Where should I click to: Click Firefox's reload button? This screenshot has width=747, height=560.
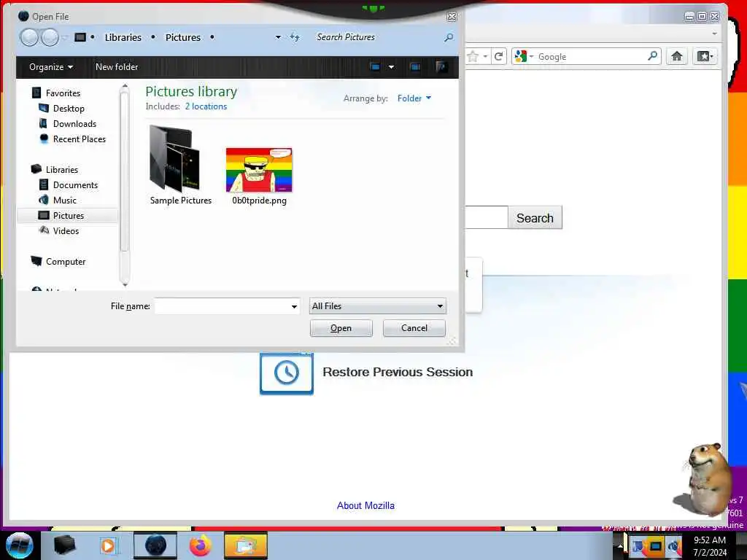[499, 57]
